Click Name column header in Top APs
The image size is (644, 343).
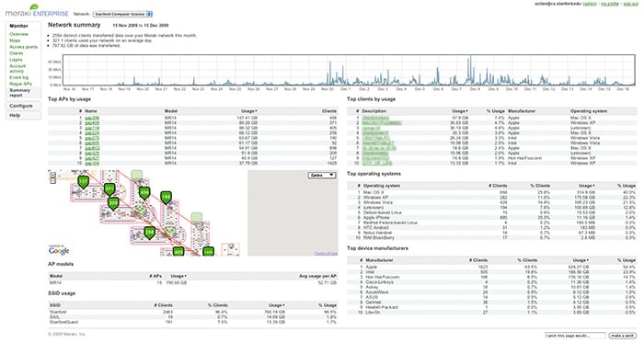pyautogui.click(x=91, y=111)
